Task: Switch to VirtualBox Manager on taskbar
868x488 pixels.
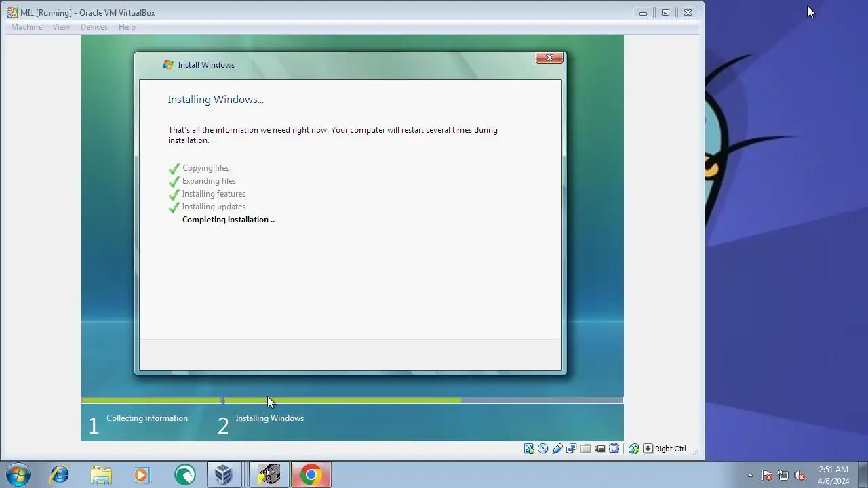Action: (x=224, y=474)
